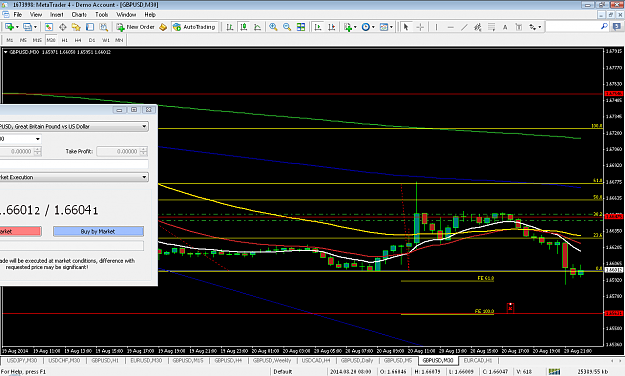Select the Equidistant Channel tool

coord(478,27)
